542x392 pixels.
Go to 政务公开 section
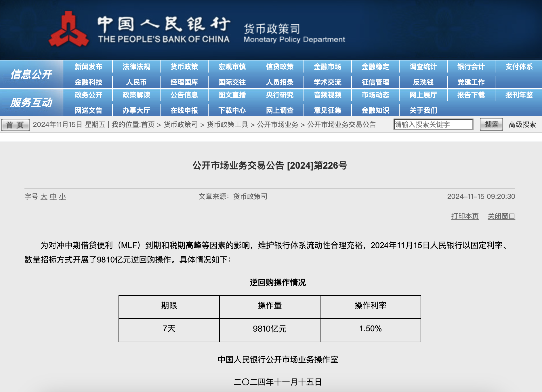tap(88, 95)
